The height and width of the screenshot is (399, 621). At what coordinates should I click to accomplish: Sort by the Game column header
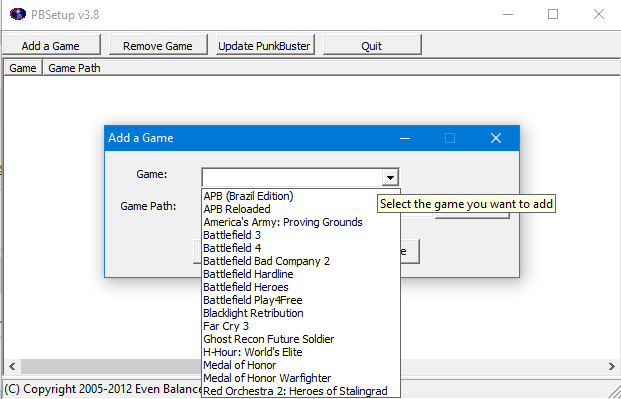point(23,68)
